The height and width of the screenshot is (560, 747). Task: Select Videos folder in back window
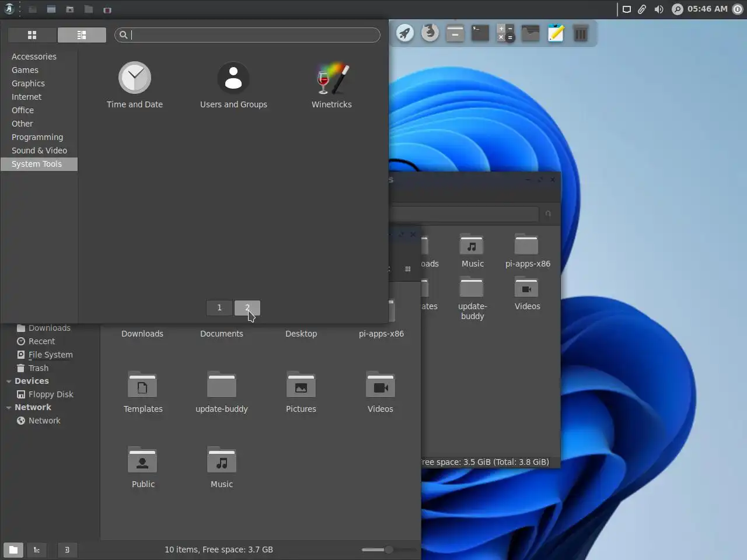[527, 294]
